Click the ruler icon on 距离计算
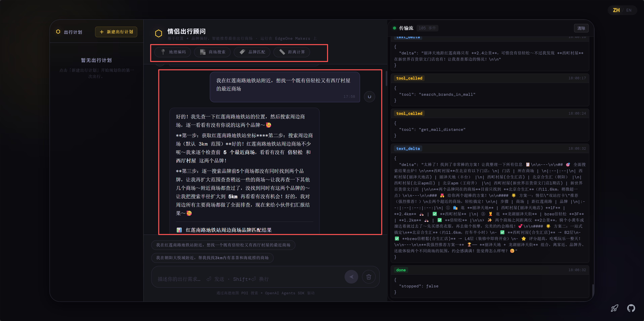 click(x=282, y=52)
